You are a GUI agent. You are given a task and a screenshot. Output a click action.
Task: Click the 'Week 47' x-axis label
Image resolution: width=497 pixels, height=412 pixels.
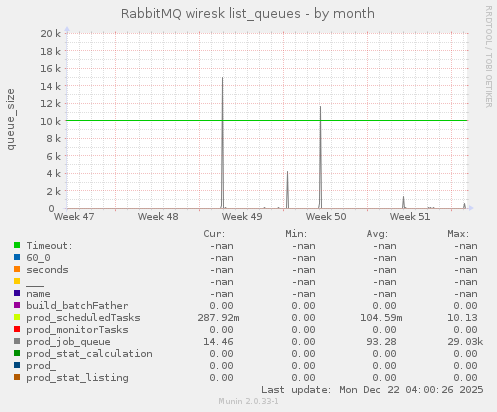tap(74, 217)
